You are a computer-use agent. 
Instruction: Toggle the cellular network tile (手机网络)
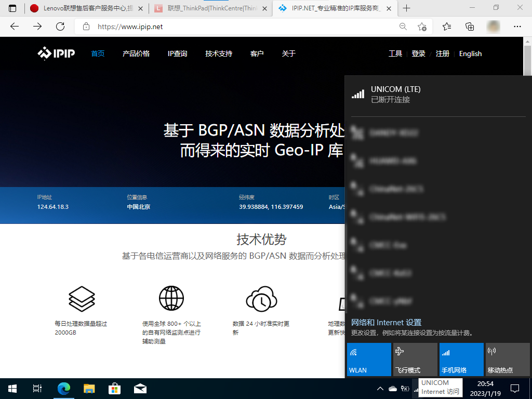coord(461,360)
